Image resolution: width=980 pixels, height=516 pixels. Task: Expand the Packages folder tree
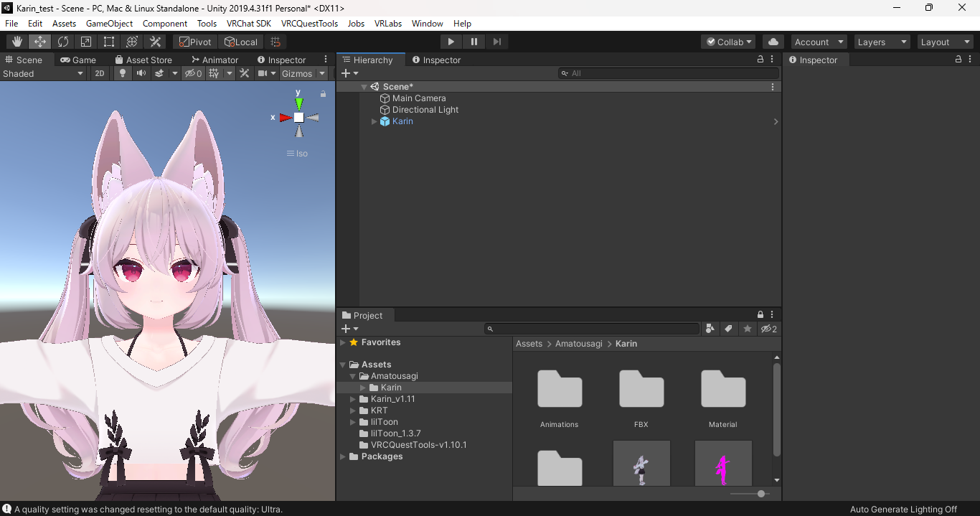click(343, 456)
